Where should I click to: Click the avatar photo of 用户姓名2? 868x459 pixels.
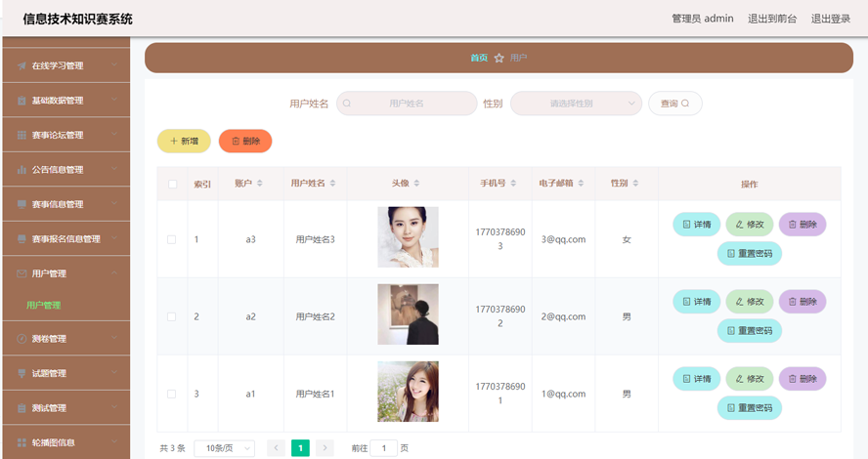pyautogui.click(x=408, y=314)
